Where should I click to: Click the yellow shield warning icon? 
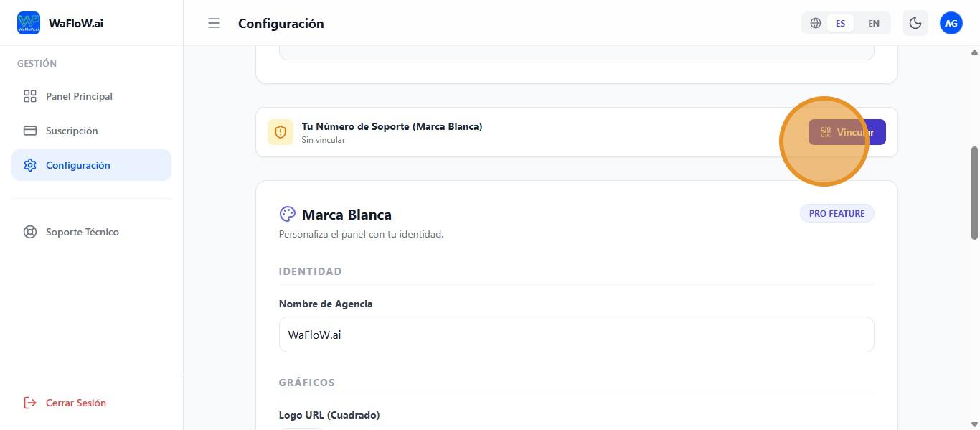(281, 132)
